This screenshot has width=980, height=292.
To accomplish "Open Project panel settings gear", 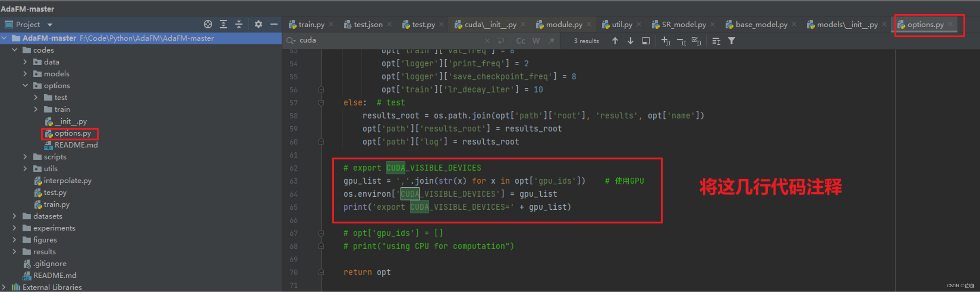I will click(x=258, y=25).
